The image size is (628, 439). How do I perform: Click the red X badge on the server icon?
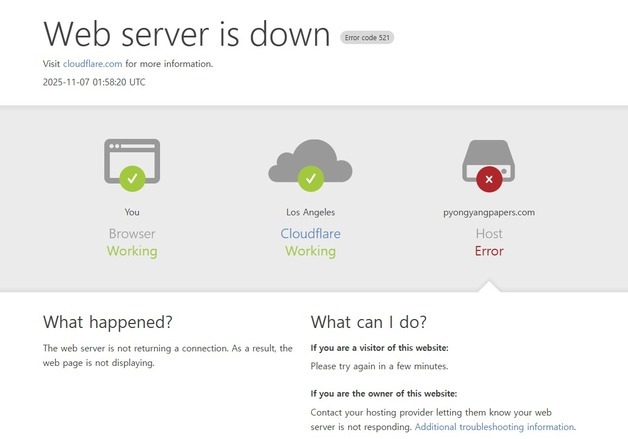[x=488, y=179]
